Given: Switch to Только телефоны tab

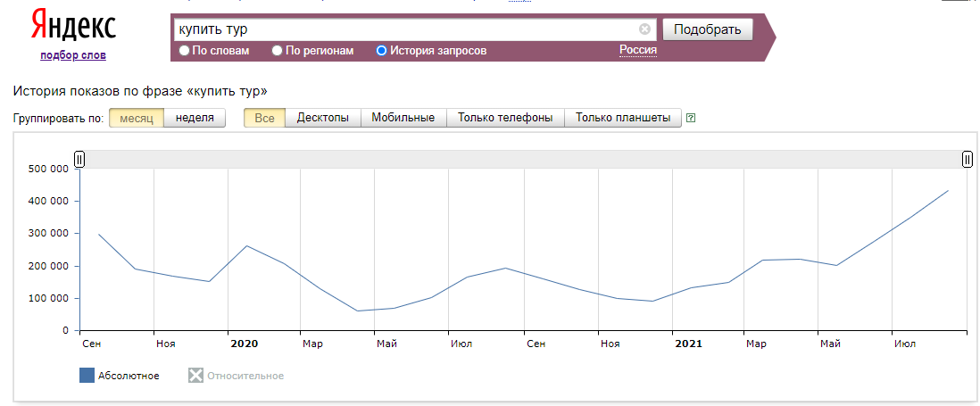Looking at the screenshot, I should [x=506, y=118].
